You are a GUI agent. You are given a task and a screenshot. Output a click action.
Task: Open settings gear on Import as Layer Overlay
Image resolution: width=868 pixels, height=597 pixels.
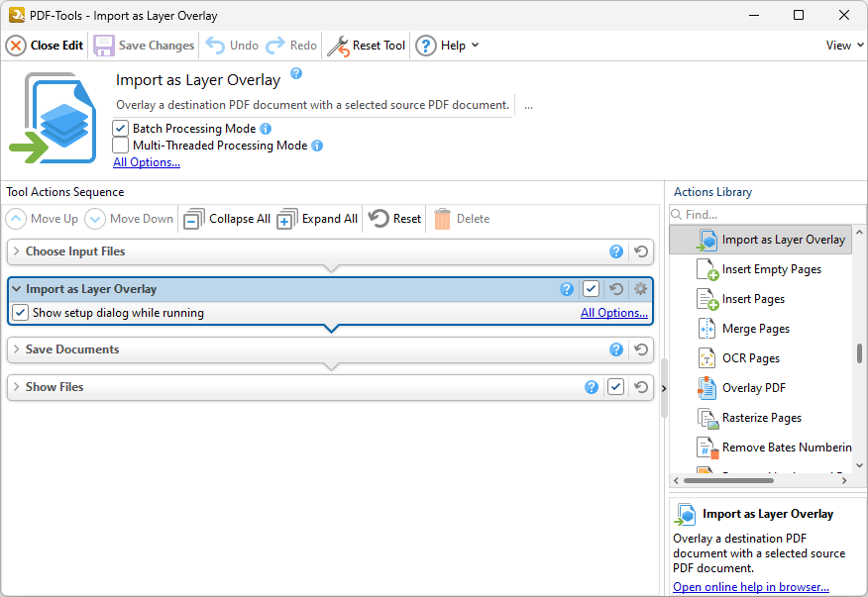click(x=640, y=288)
